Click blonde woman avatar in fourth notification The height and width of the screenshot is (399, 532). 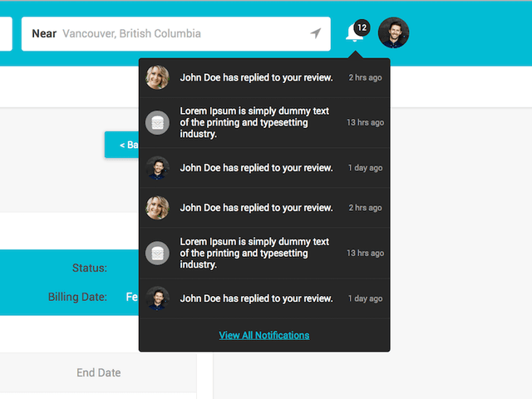point(157,208)
